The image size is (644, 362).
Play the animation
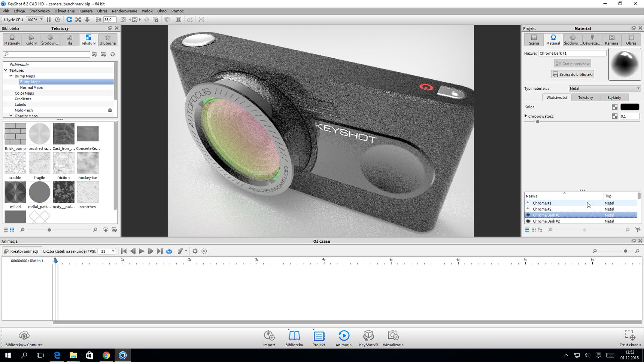[142, 251]
